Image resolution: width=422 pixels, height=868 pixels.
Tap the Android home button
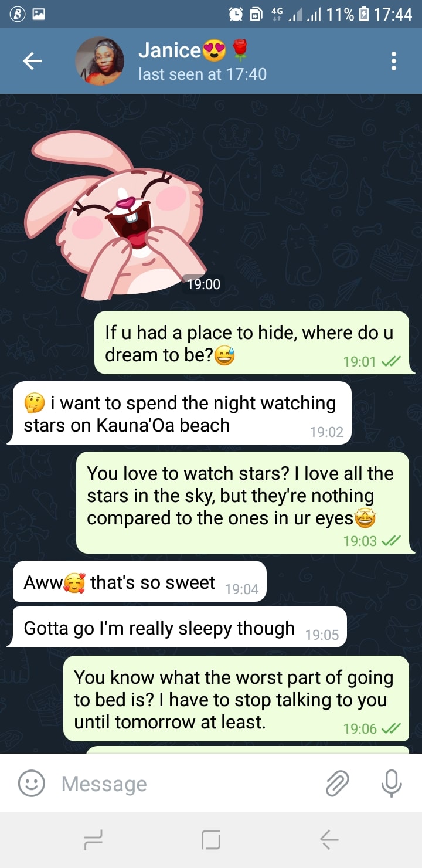pos(211,840)
